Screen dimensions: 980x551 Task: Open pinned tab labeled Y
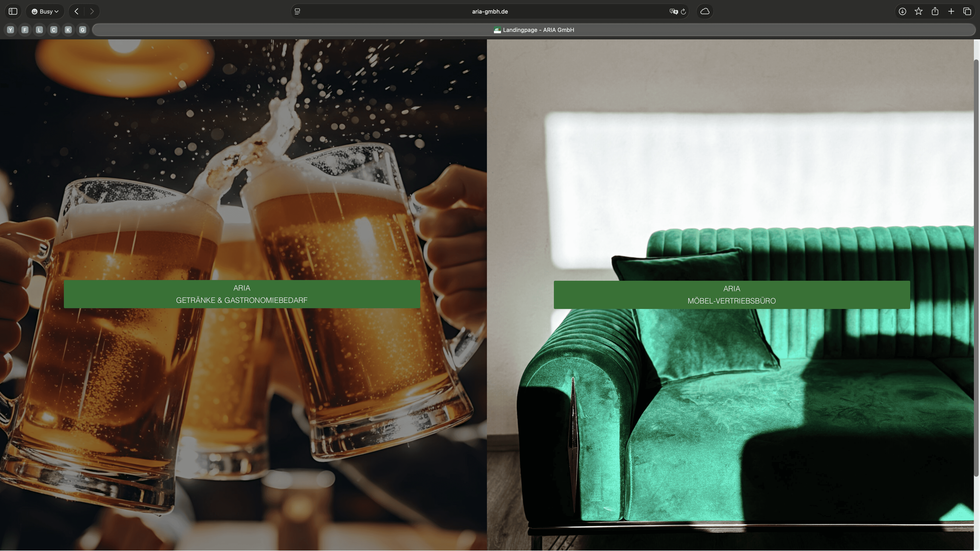[x=11, y=30]
